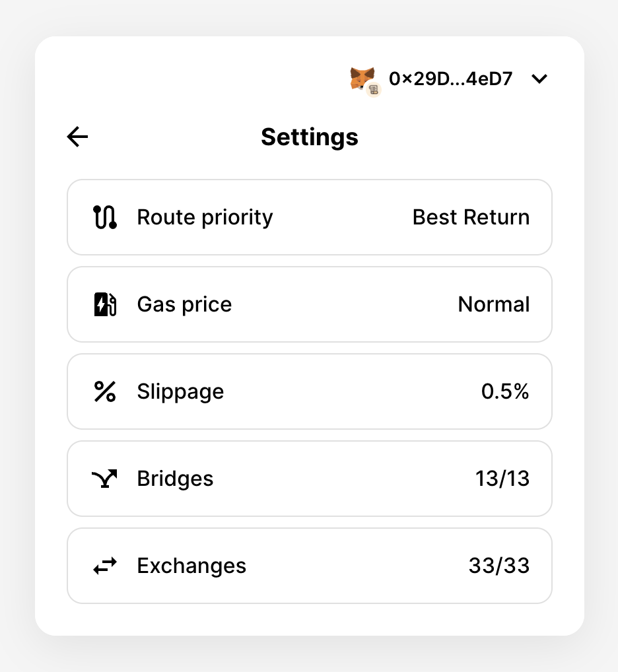Expand the wallet account chevron

tap(539, 79)
